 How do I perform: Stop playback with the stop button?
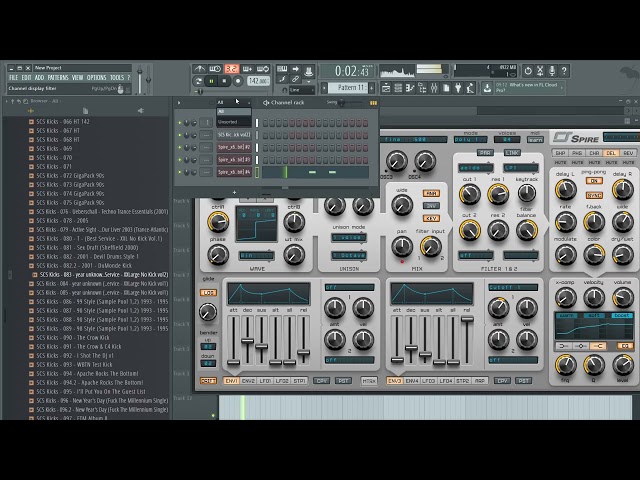(x=224, y=81)
